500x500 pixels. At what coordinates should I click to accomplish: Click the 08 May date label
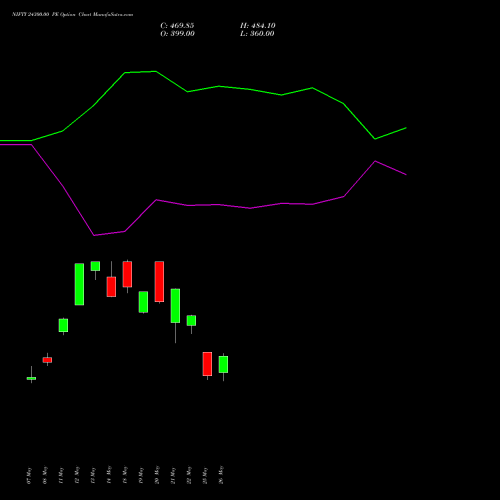[x=45, y=475]
